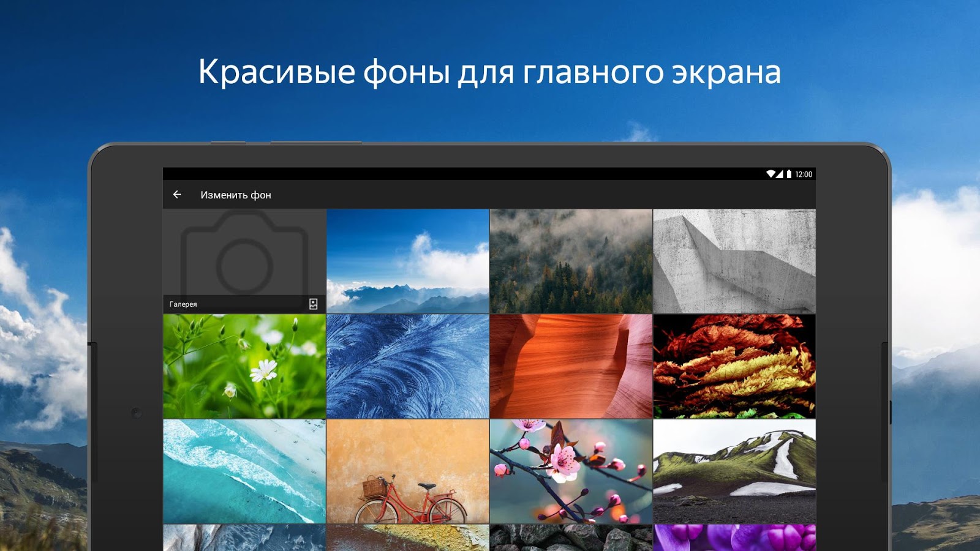Screen dimensions: 980x551
Task: Click the battery status icon
Action: pyautogui.click(x=789, y=174)
